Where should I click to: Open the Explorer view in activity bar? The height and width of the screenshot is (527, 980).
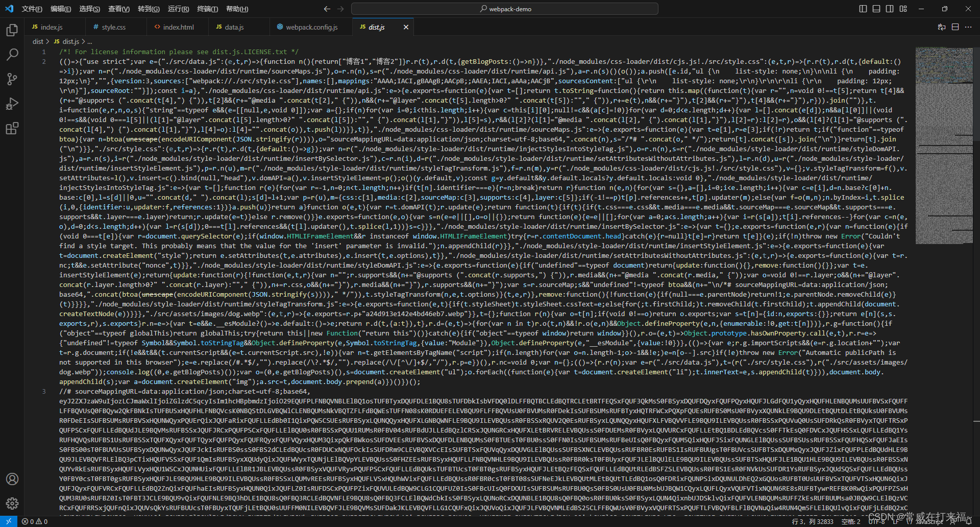12,30
